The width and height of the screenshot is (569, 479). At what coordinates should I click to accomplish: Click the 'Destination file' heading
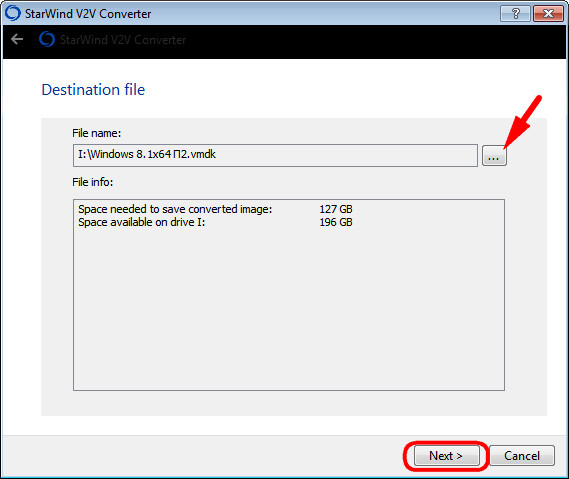(x=93, y=90)
